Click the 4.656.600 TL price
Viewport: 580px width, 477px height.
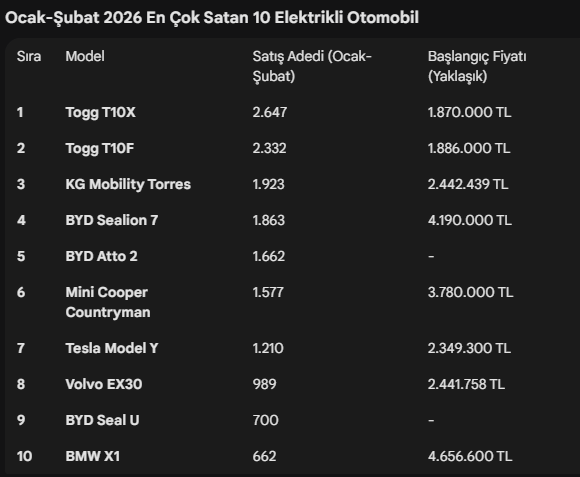[470, 456]
